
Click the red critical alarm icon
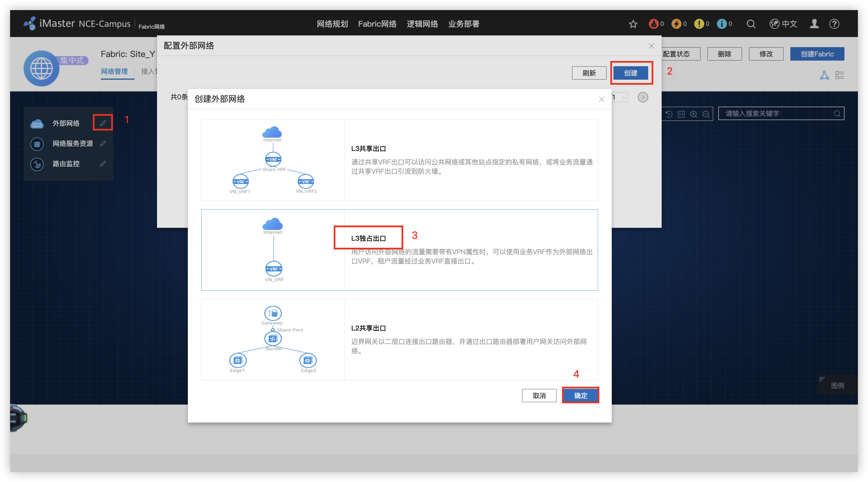(653, 24)
